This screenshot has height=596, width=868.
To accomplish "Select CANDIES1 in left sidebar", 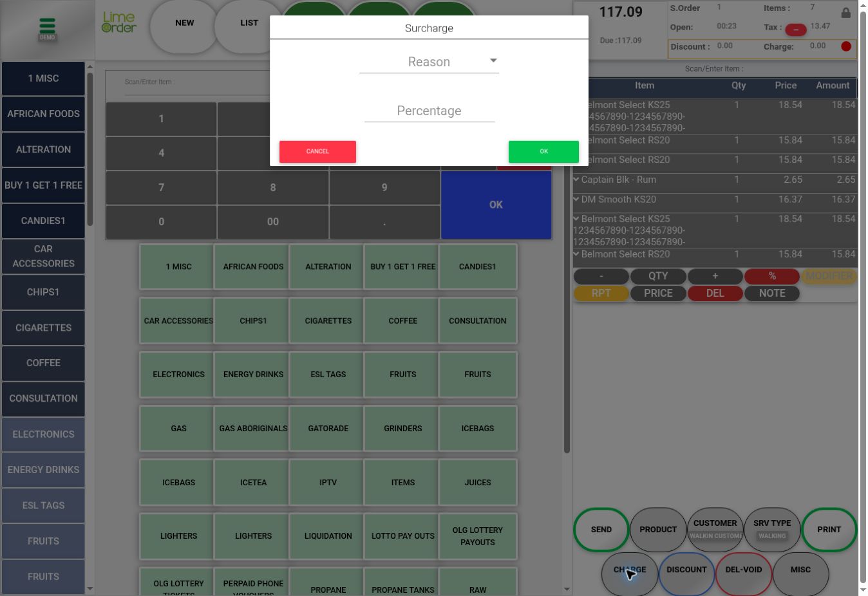I will [x=43, y=221].
